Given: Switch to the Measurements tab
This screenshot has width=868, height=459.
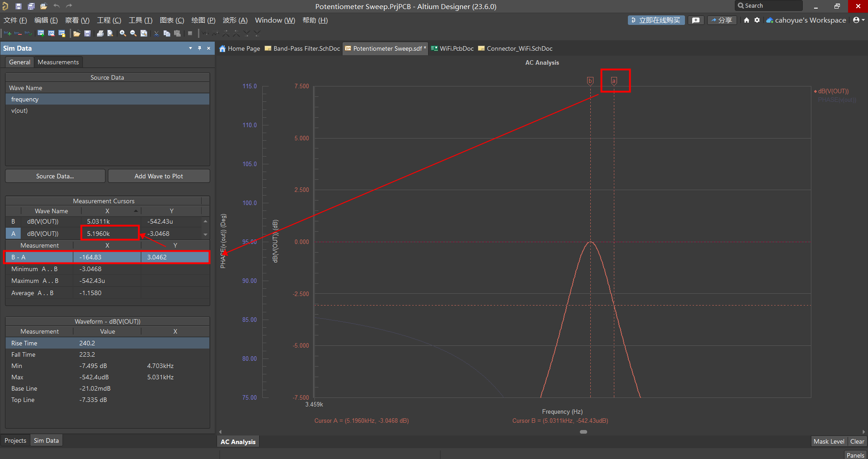Looking at the screenshot, I should [58, 62].
